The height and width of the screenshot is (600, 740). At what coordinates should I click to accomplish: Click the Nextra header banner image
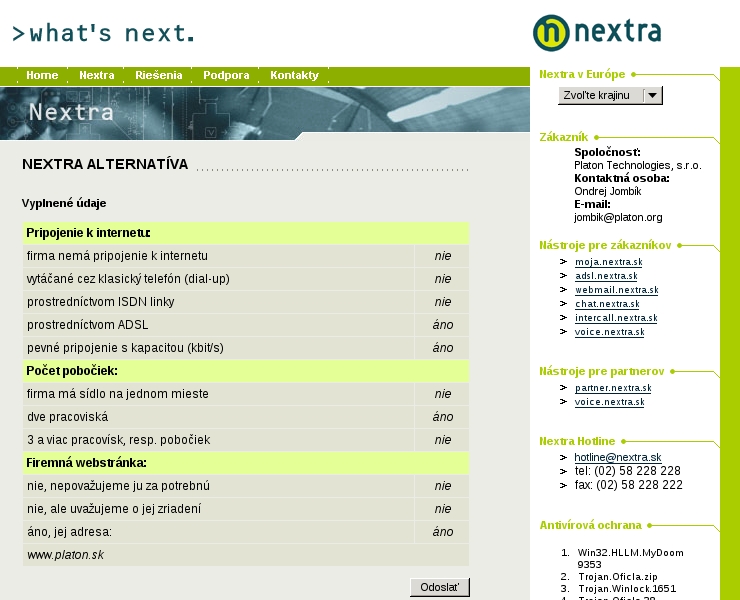coord(265,113)
